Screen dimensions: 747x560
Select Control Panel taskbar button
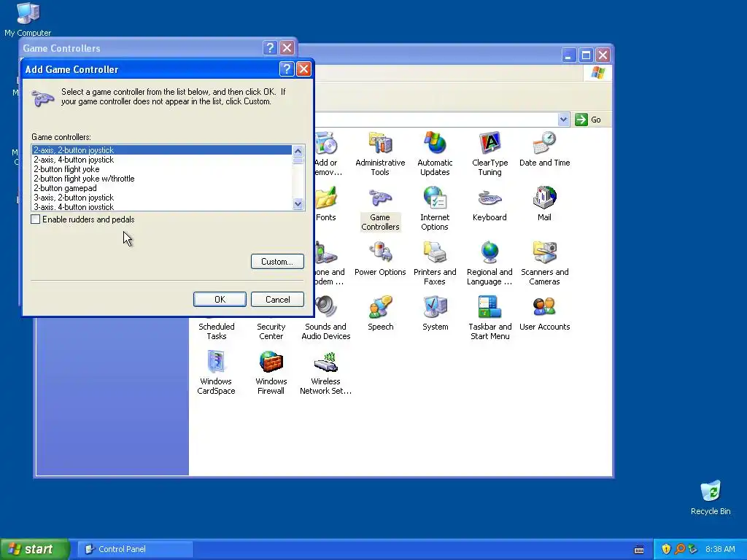tap(135, 549)
